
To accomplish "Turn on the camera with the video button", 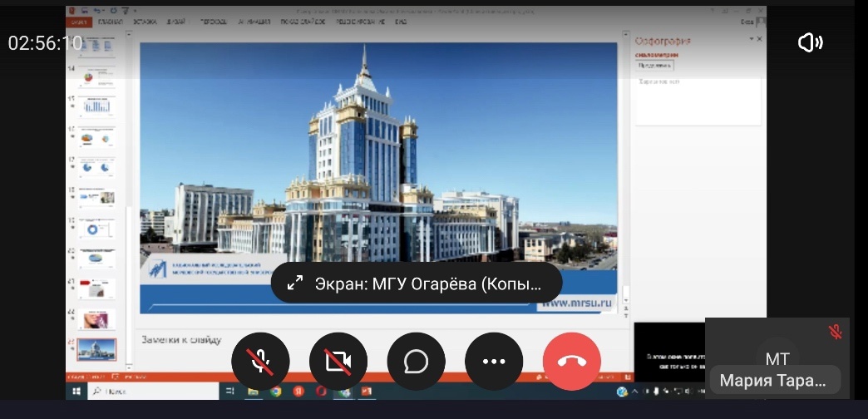I will pos(338,361).
